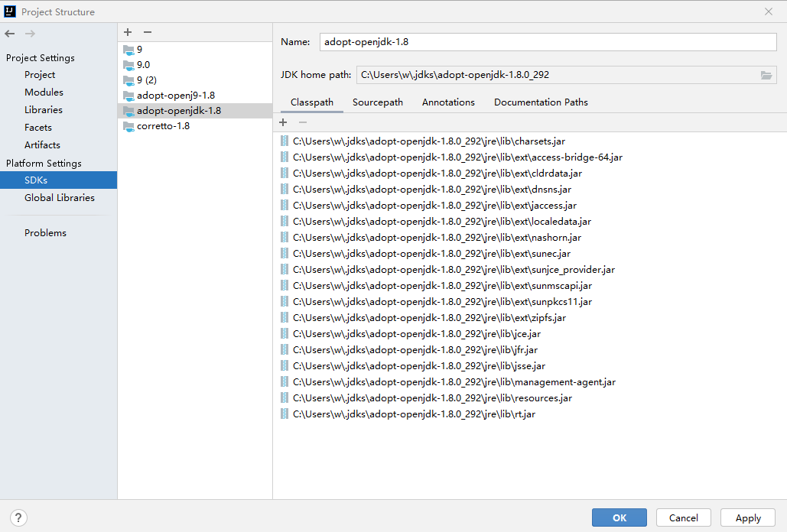Browse for the JDK home path folder
The width and height of the screenshot is (787, 532).
click(766, 75)
